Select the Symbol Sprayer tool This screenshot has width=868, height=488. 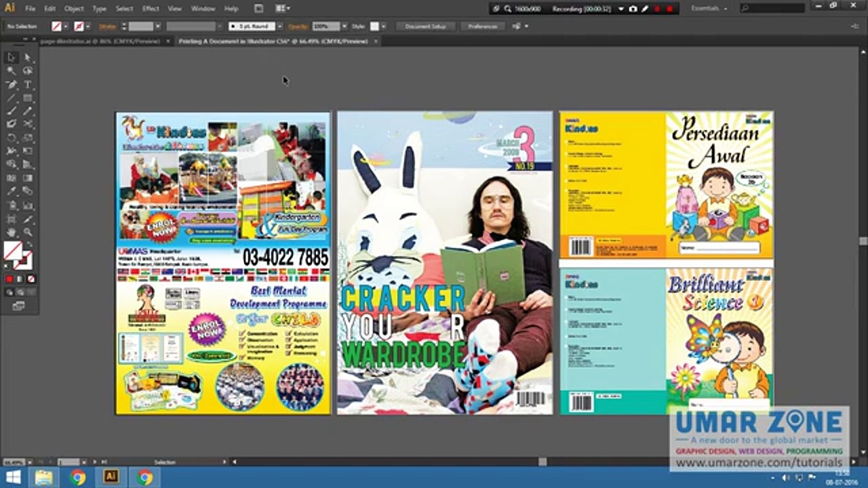click(x=12, y=205)
